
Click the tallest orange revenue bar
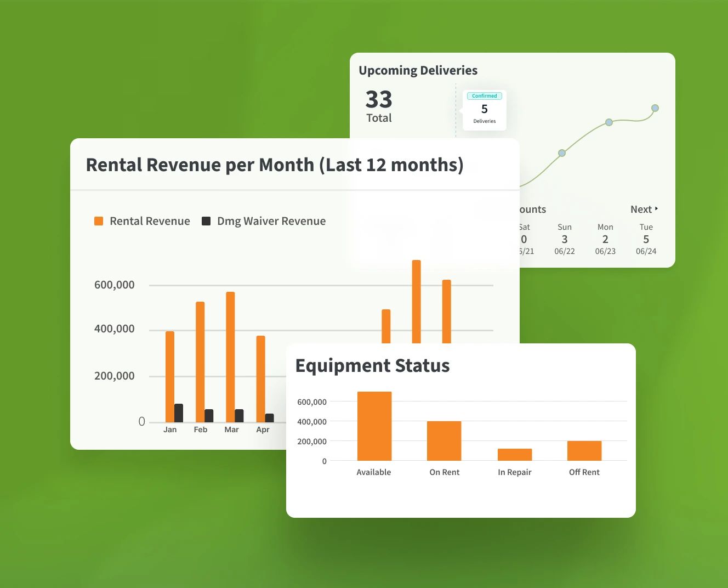pyautogui.click(x=417, y=302)
